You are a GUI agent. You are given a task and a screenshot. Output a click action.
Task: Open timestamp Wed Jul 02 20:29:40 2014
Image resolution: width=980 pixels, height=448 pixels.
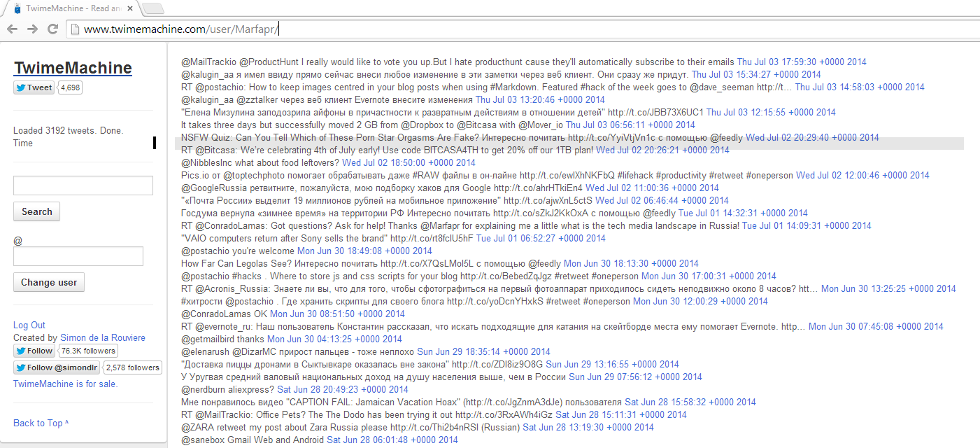[x=812, y=137]
